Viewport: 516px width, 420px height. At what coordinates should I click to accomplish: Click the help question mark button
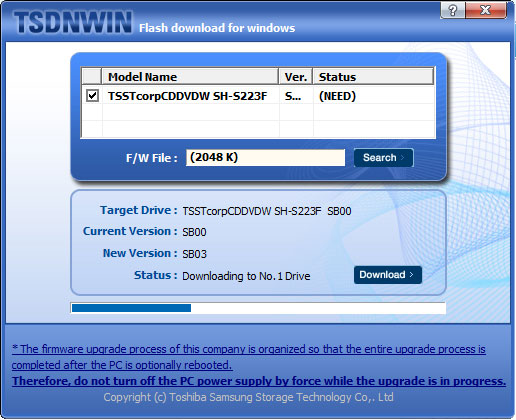tap(452, 10)
